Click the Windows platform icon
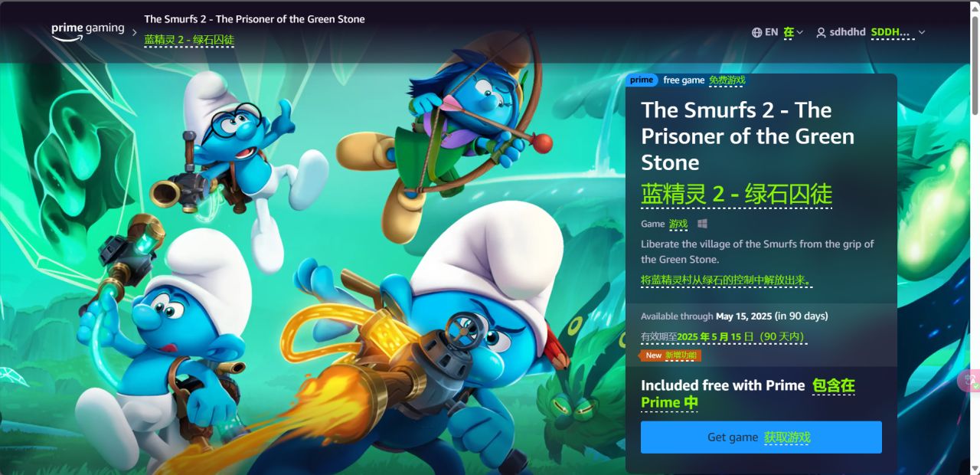The height and width of the screenshot is (475, 980). [702, 224]
